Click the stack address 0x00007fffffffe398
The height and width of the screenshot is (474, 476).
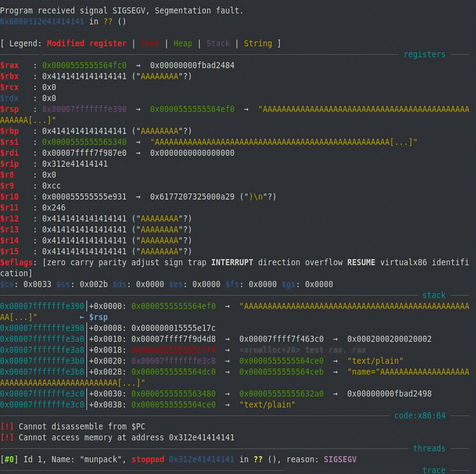42,328
